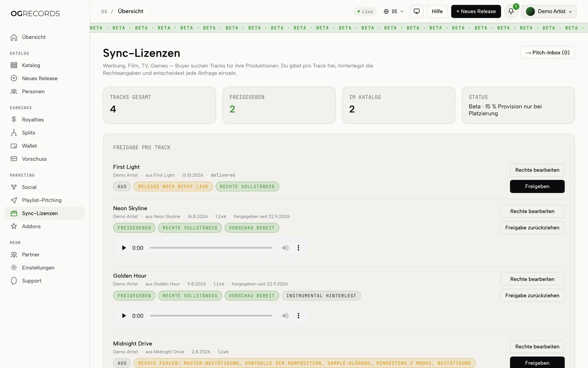
Task: Click the 'Release noch nicht live' badge
Action: pos(173,187)
